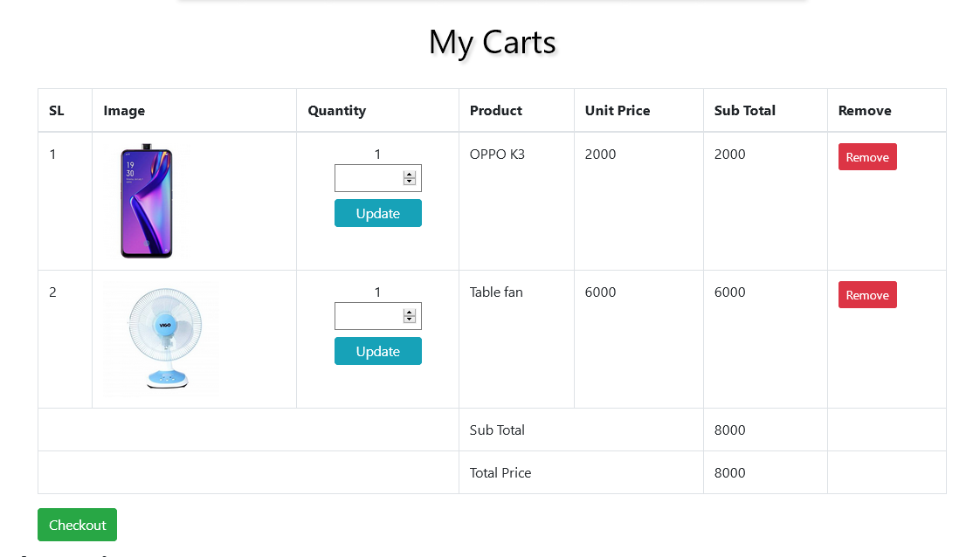
Task: Increase OPPO K3 quantity with up arrow
Action: pos(410,175)
